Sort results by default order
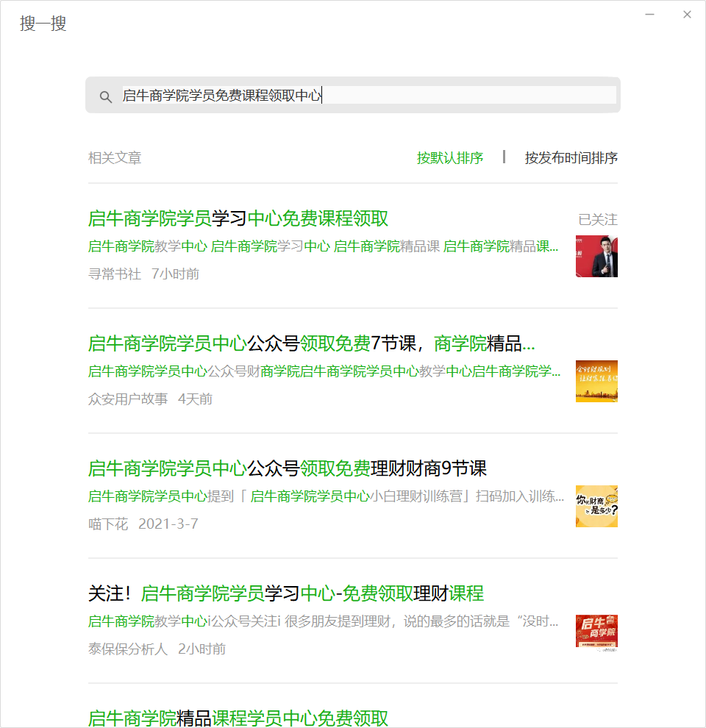Image resolution: width=706 pixels, height=728 pixels. tap(449, 158)
